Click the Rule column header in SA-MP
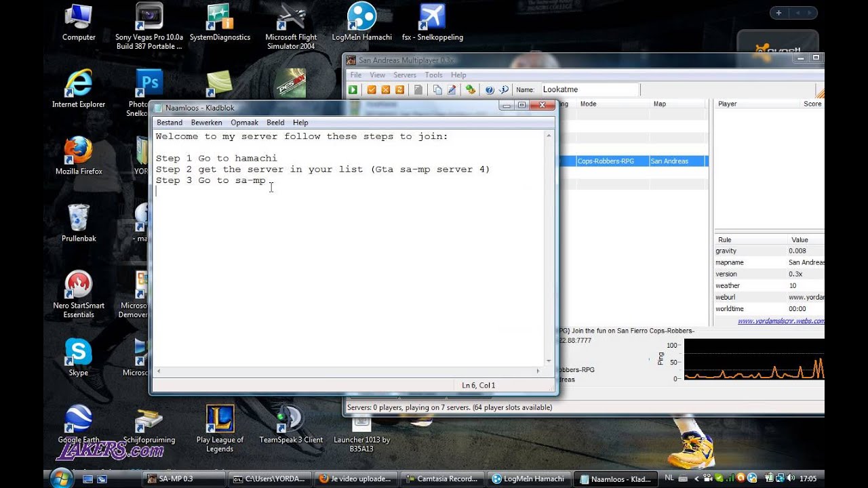The width and height of the screenshot is (868, 488). pyautogui.click(x=750, y=239)
